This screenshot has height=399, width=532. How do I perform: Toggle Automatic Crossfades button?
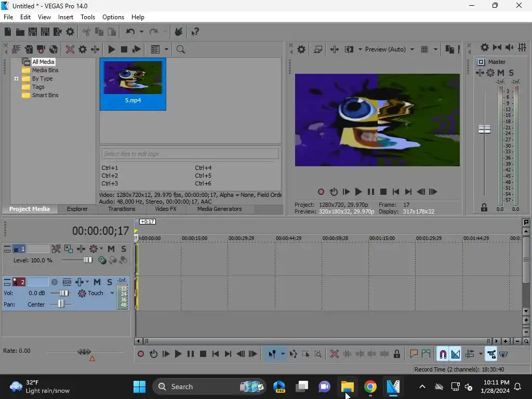point(455,354)
